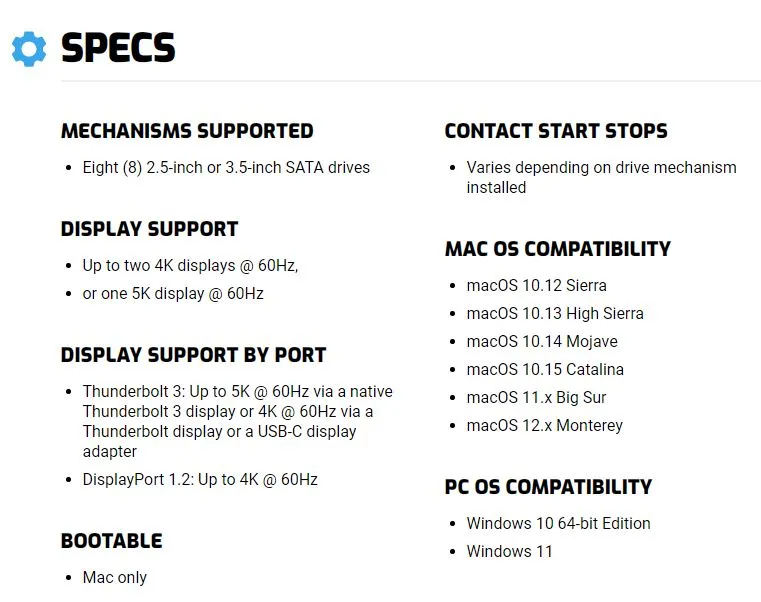Select the Bootable heading
The height and width of the screenshot is (602, 761).
pos(112,541)
